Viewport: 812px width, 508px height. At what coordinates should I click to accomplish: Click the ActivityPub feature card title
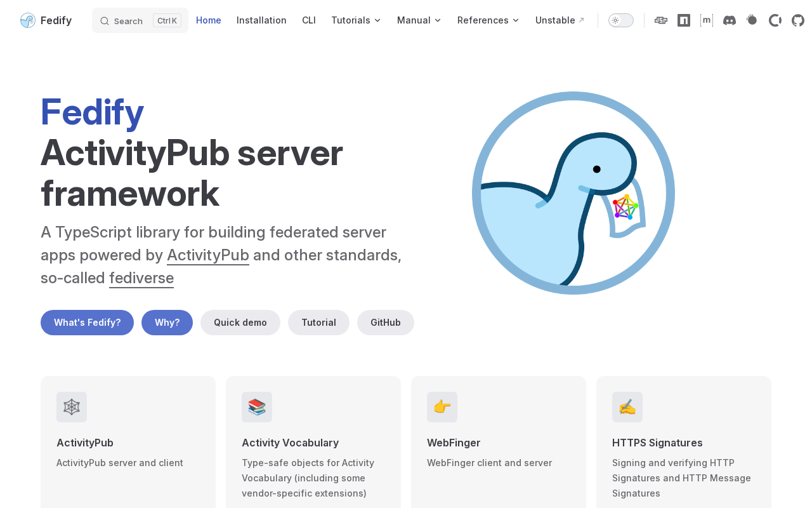coord(85,443)
